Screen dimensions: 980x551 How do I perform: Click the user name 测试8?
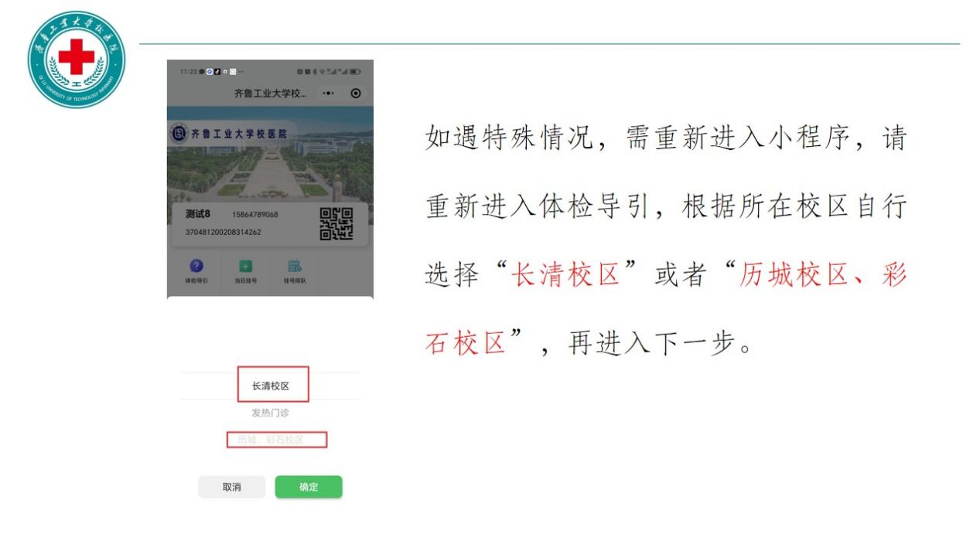coord(199,214)
